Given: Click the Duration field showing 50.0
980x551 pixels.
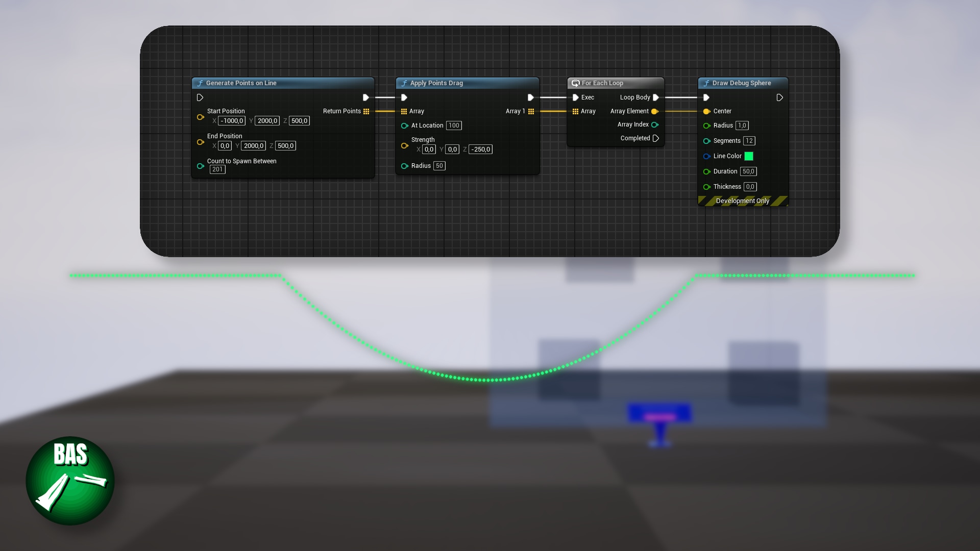Looking at the screenshot, I should 748,171.
